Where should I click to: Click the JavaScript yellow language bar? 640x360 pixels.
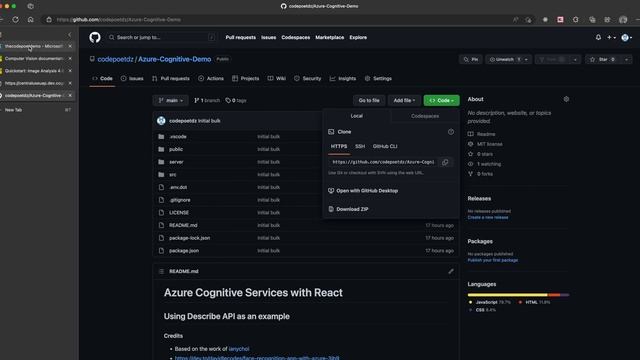click(x=507, y=295)
